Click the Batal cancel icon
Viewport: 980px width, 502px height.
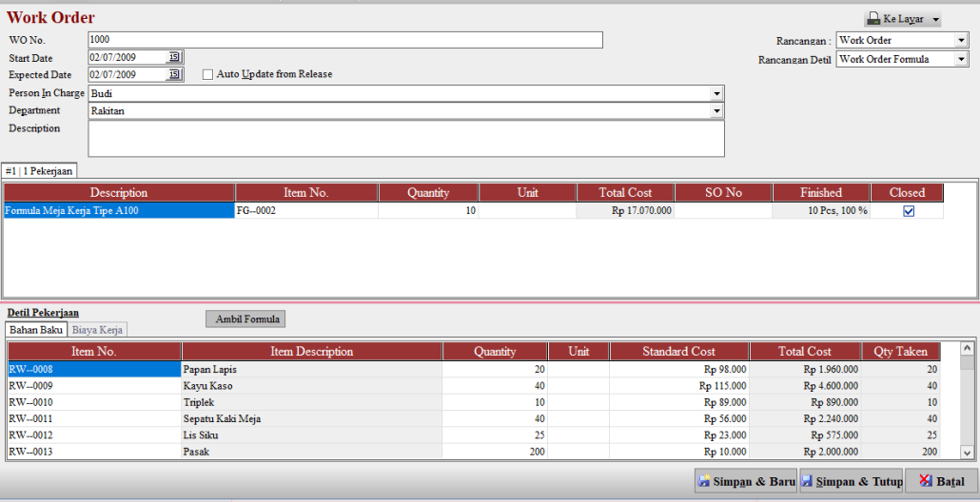[923, 482]
